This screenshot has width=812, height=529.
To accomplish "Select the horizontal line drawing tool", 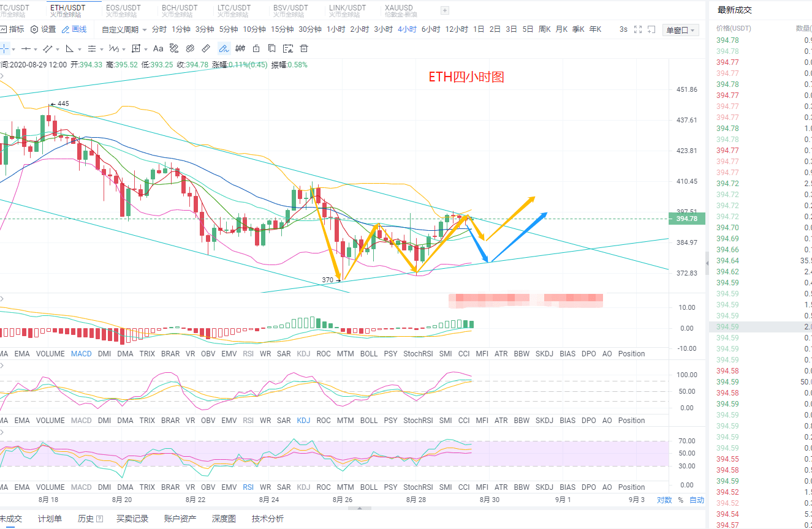I will tap(26, 48).
